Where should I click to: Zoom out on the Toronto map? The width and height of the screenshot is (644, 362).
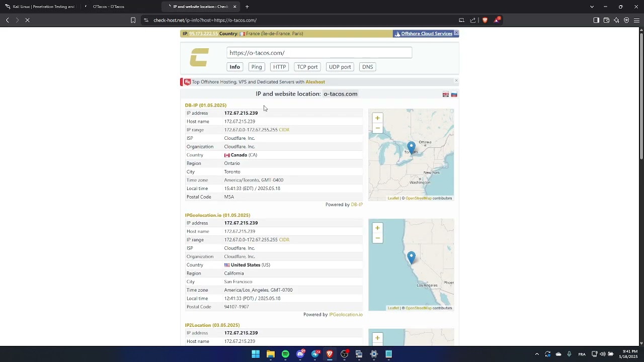[377, 128]
